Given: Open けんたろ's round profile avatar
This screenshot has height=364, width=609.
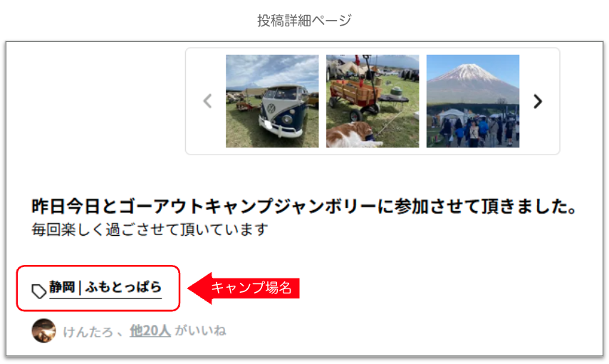Looking at the screenshot, I should (x=43, y=331).
